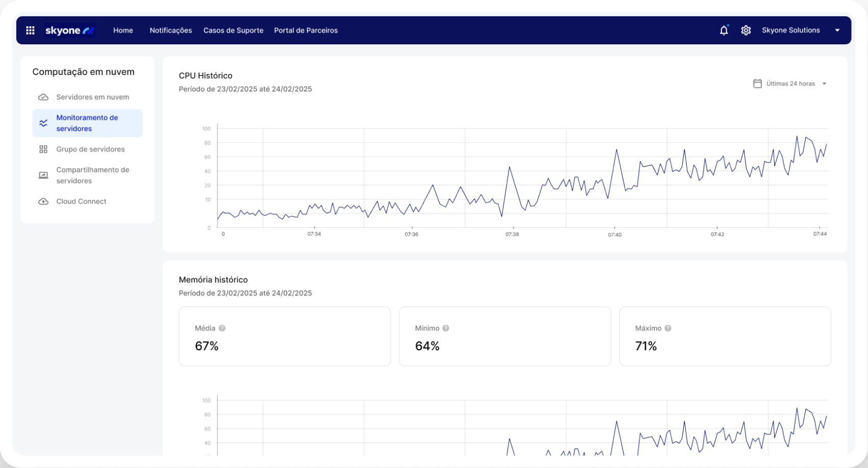Expand the Últimas 24 horas period dropdown
The height and width of the screenshot is (468, 868).
[824, 84]
